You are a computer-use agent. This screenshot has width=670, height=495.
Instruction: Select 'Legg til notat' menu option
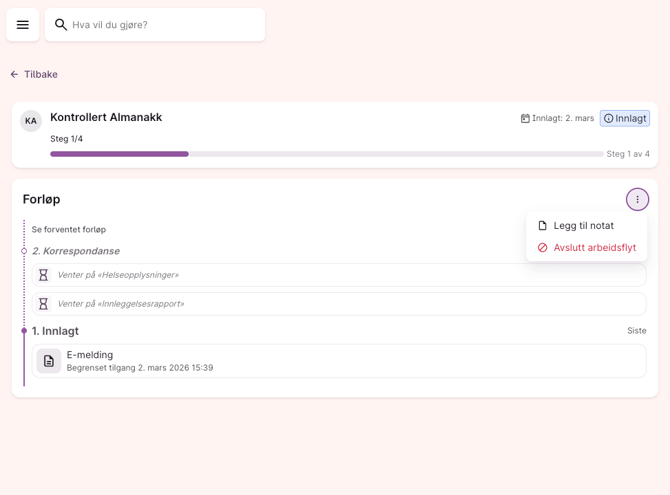586,226
